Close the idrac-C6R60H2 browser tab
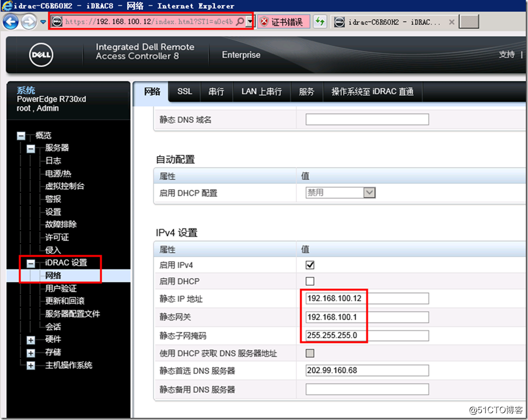Viewport: 528px width, 420px height. click(x=451, y=22)
